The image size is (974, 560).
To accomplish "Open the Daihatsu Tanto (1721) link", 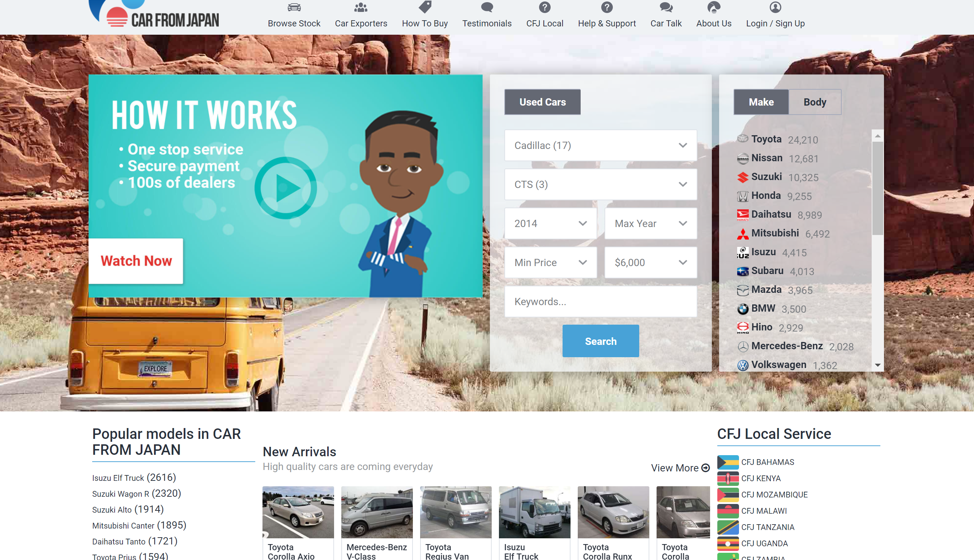I will pos(134,541).
